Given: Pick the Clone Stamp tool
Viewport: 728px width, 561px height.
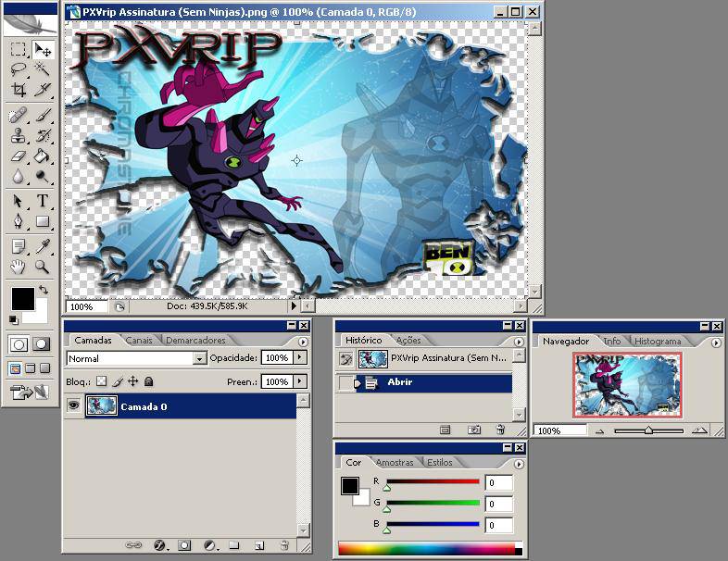Looking at the screenshot, I should pos(19,135).
